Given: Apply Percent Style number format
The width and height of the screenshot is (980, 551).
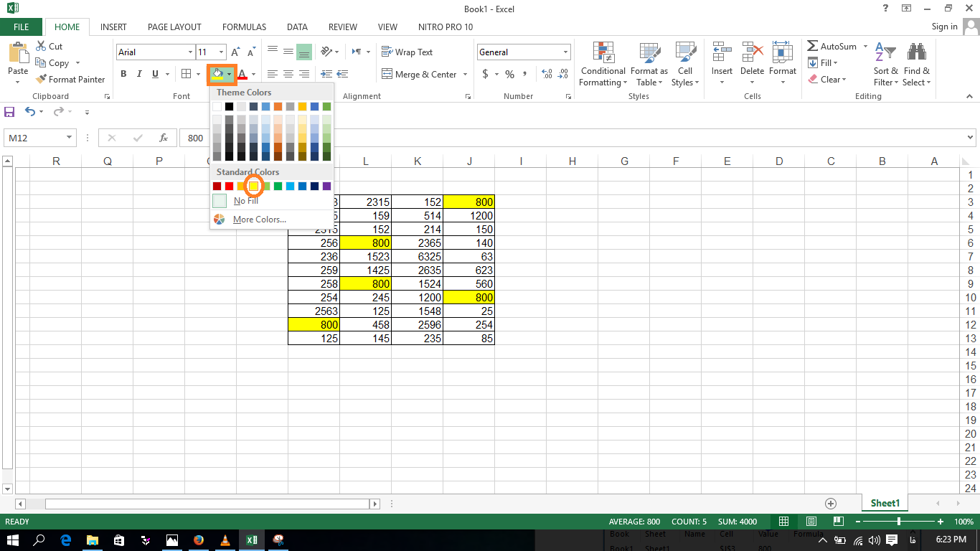Looking at the screenshot, I should [x=509, y=74].
